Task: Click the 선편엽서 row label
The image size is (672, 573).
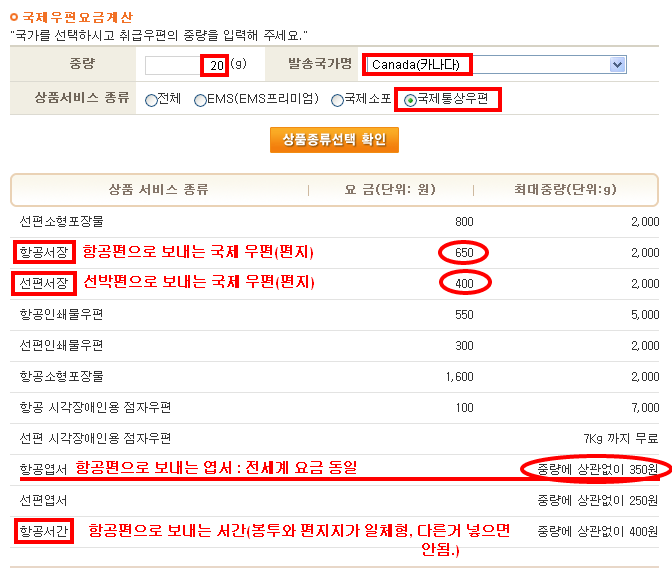Action: click(x=43, y=500)
